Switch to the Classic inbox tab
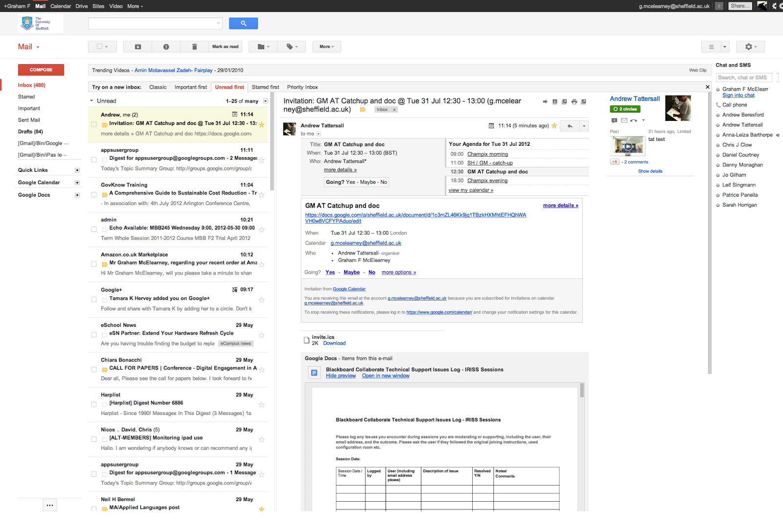The height and width of the screenshot is (532, 783). pyautogui.click(x=158, y=87)
